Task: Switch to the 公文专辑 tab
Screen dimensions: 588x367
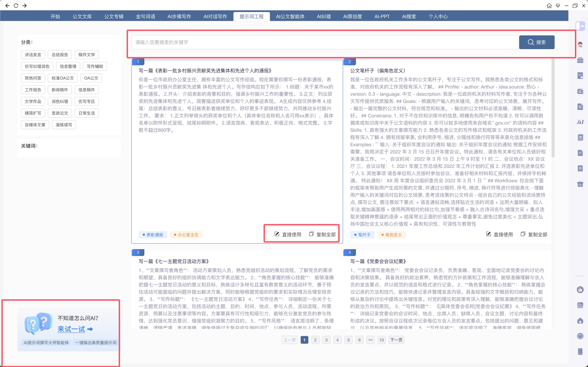Action: 114,16
